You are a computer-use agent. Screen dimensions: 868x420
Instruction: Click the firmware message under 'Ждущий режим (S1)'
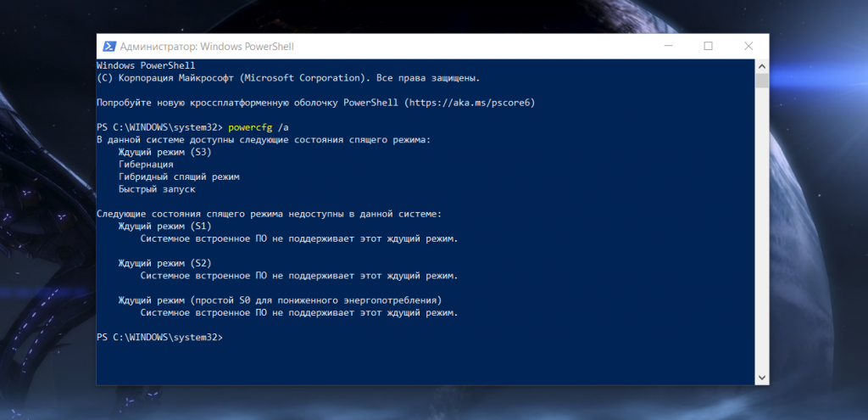[x=299, y=238]
